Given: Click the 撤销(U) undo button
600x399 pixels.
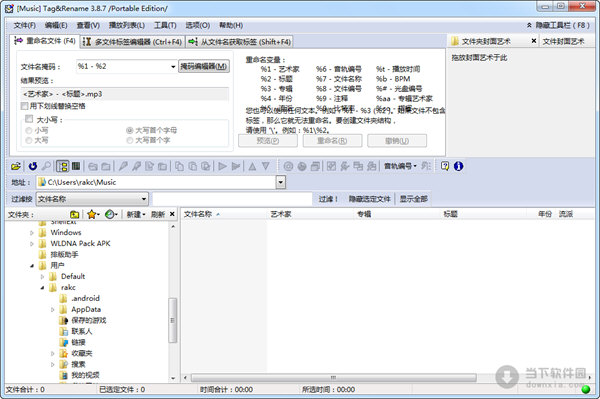Looking at the screenshot, I should [x=397, y=141].
